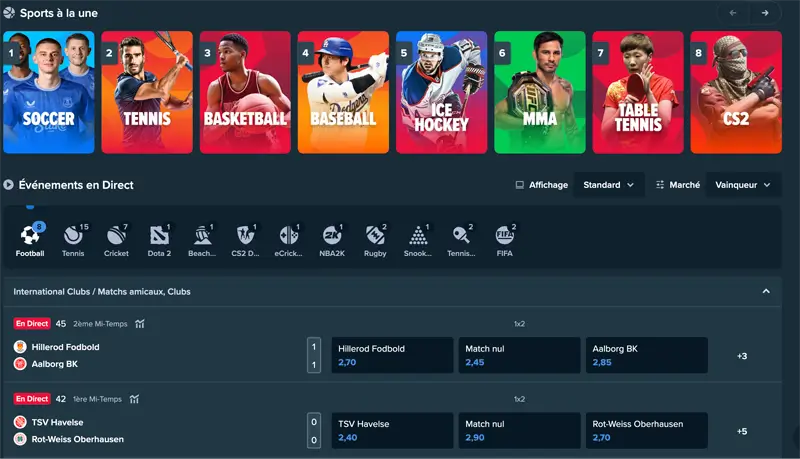The height and width of the screenshot is (459, 800).
Task: Click the Hillerod Fodbold team logo
Action: (x=20, y=347)
